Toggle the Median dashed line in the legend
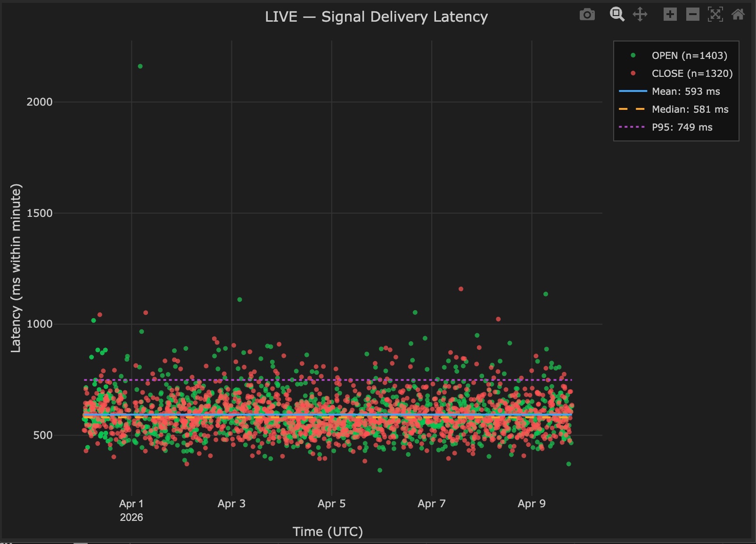Image resolution: width=756 pixels, height=544 pixels. coord(690,109)
